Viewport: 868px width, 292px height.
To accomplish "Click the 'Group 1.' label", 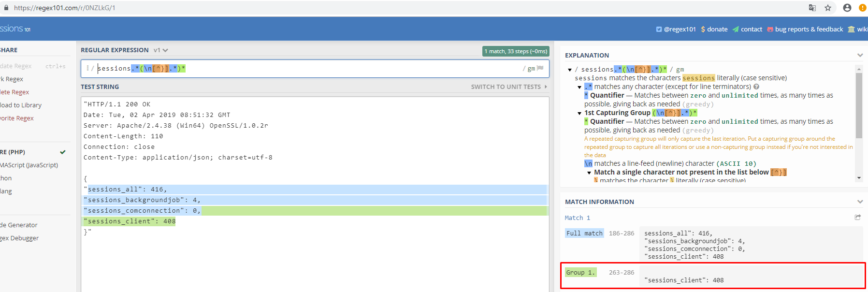I will click(581, 272).
